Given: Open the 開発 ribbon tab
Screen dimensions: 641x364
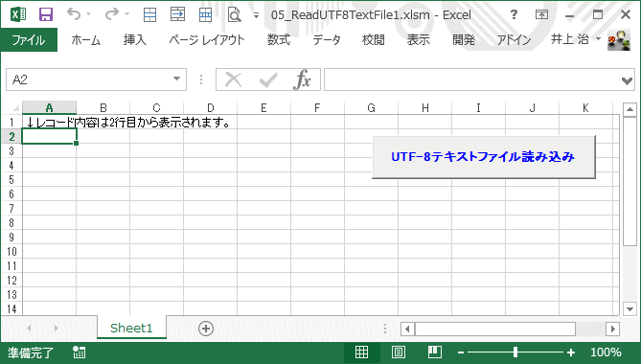Looking at the screenshot, I should pos(464,40).
